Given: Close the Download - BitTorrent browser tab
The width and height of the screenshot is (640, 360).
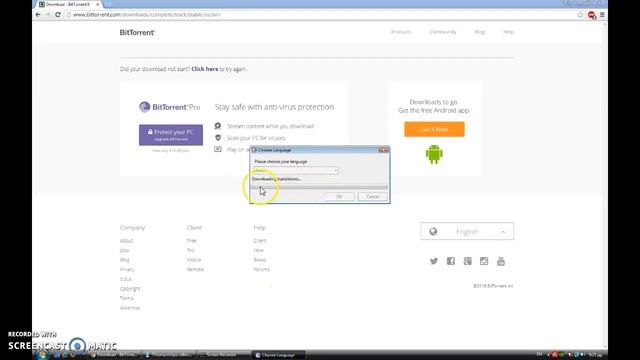Looking at the screenshot, I should coord(98,4).
